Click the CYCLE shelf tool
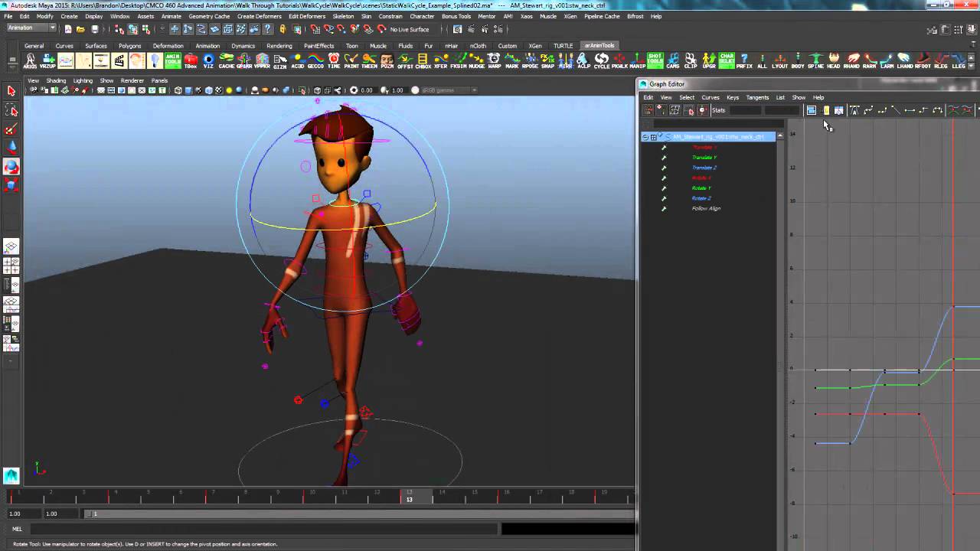980x551 pixels. (x=602, y=61)
